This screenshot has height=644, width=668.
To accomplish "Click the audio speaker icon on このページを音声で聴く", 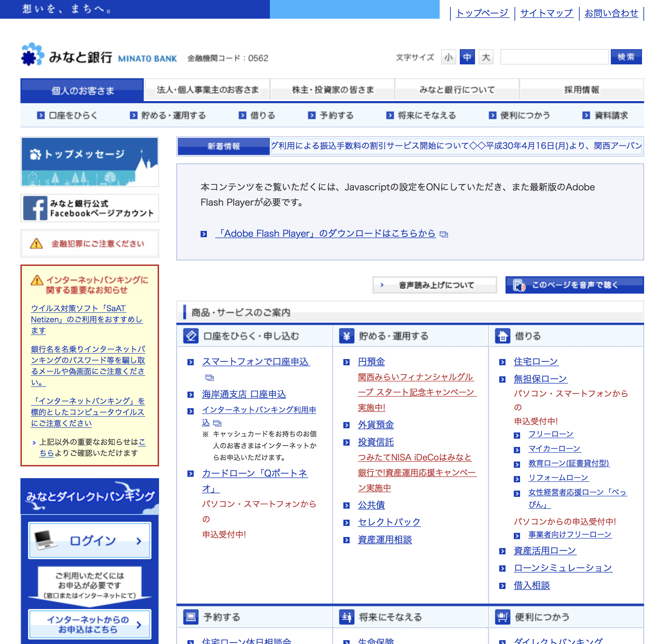I will coord(519,285).
